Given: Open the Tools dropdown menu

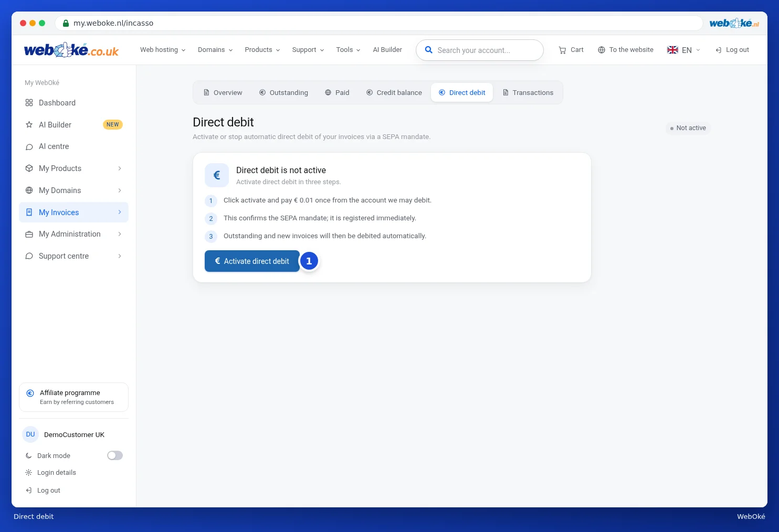Looking at the screenshot, I should tap(348, 50).
